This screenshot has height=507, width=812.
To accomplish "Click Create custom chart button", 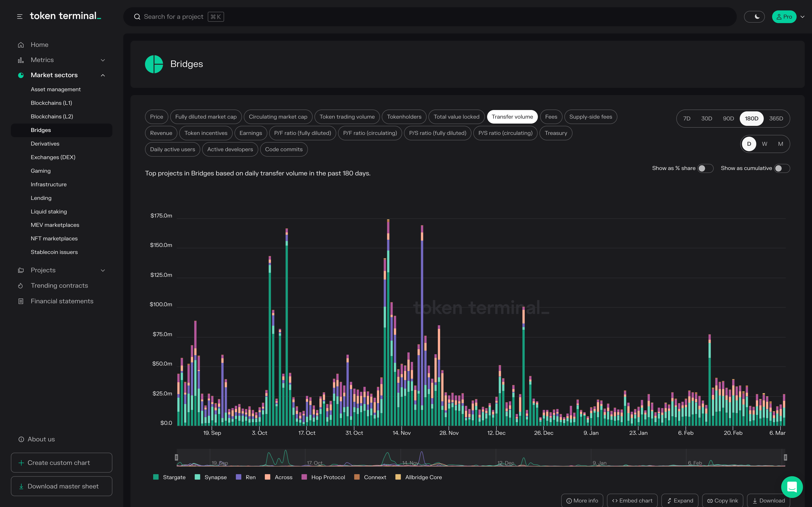I will tap(61, 463).
